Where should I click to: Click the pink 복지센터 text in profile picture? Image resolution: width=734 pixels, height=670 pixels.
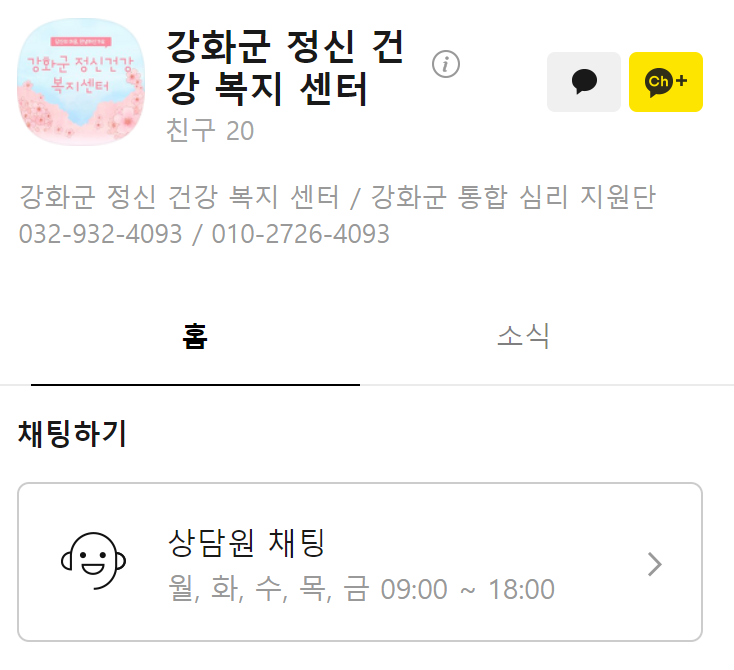coord(80,85)
